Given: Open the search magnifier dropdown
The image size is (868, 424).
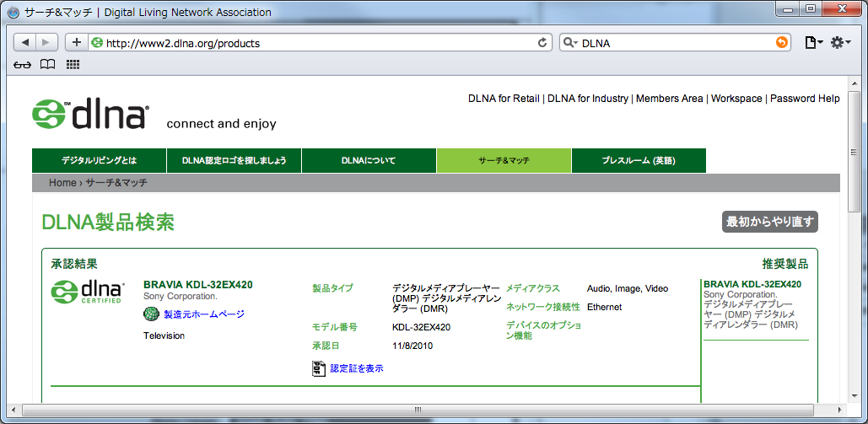Looking at the screenshot, I should coord(571,43).
